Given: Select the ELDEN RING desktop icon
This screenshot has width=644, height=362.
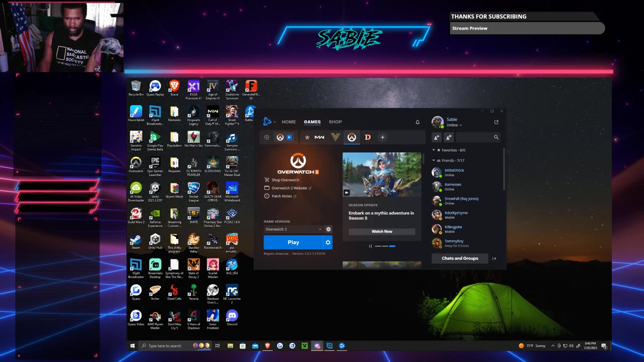Looking at the screenshot, I should click(x=213, y=164).
